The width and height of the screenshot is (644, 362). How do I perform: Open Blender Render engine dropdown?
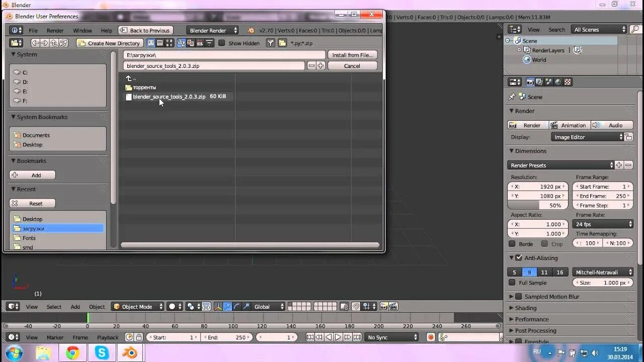(212, 30)
